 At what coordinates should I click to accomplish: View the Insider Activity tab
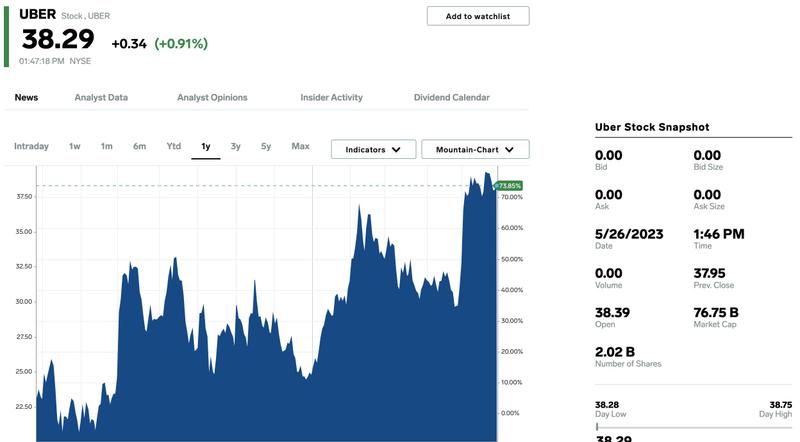pos(331,97)
